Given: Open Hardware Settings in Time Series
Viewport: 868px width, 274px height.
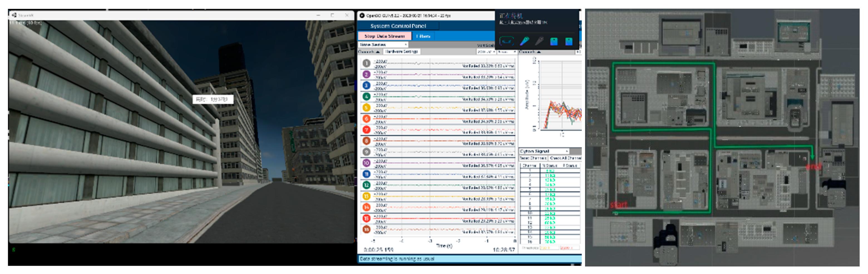Looking at the screenshot, I should point(401,52).
